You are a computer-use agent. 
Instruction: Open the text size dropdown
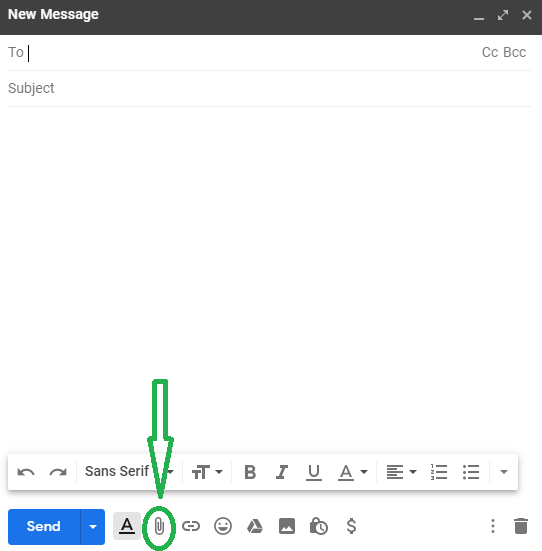click(207, 472)
